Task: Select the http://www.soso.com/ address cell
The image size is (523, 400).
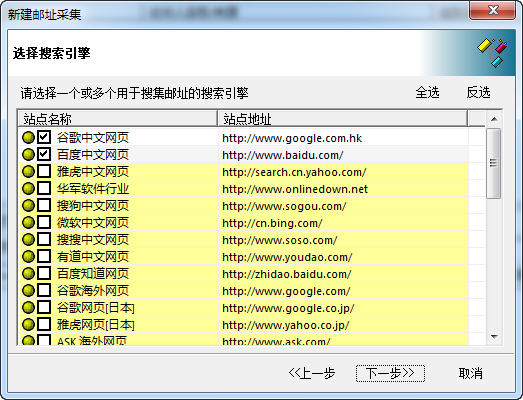Action: point(343,240)
